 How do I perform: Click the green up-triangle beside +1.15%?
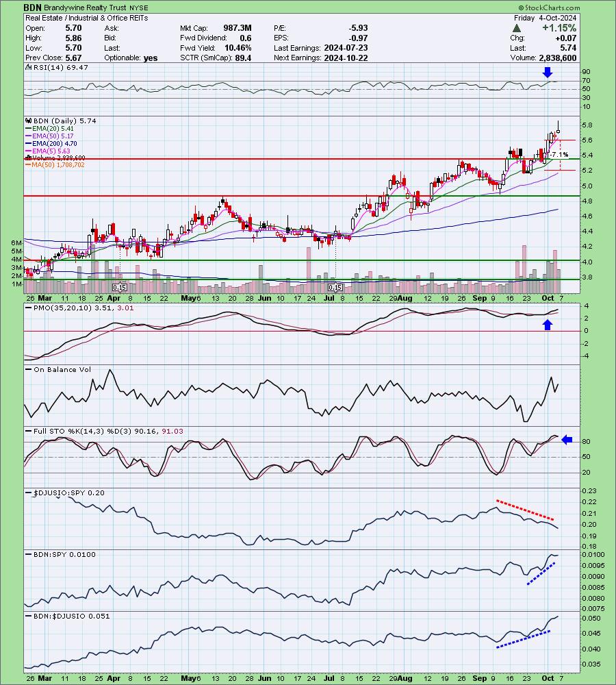click(x=517, y=28)
